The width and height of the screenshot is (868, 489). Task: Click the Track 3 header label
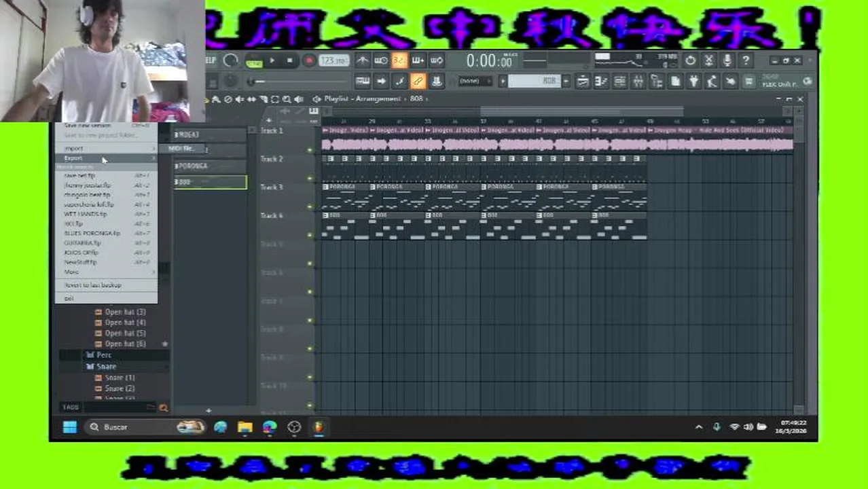click(272, 187)
